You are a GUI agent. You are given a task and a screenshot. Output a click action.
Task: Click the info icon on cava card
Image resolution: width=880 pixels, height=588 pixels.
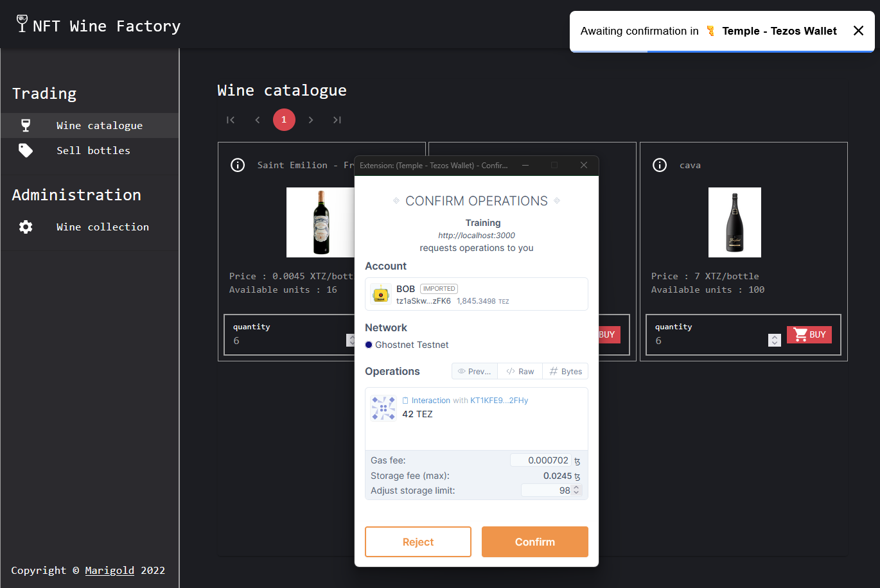point(660,165)
